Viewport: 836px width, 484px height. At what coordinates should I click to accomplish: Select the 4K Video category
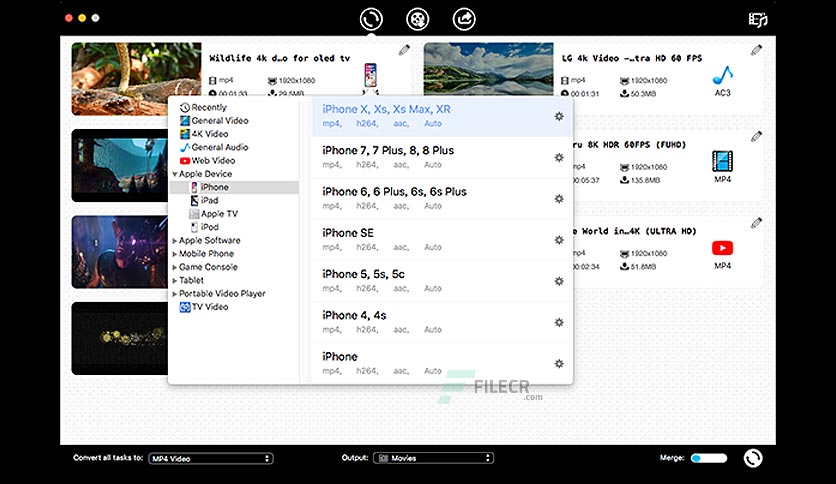click(204, 134)
